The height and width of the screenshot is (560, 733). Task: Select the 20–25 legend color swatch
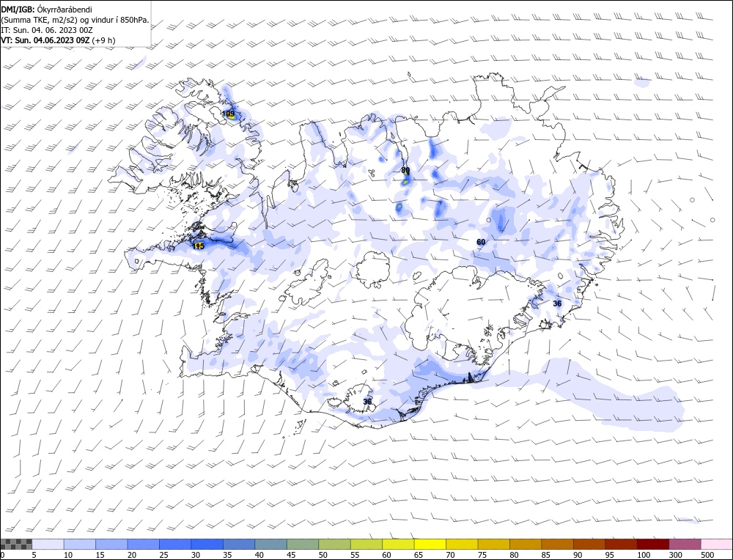click(144, 544)
